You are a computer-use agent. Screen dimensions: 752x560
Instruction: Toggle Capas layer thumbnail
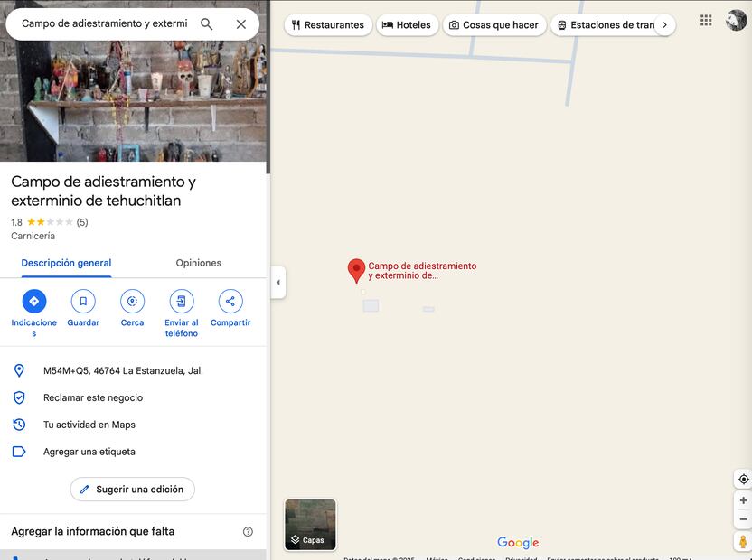(x=310, y=524)
